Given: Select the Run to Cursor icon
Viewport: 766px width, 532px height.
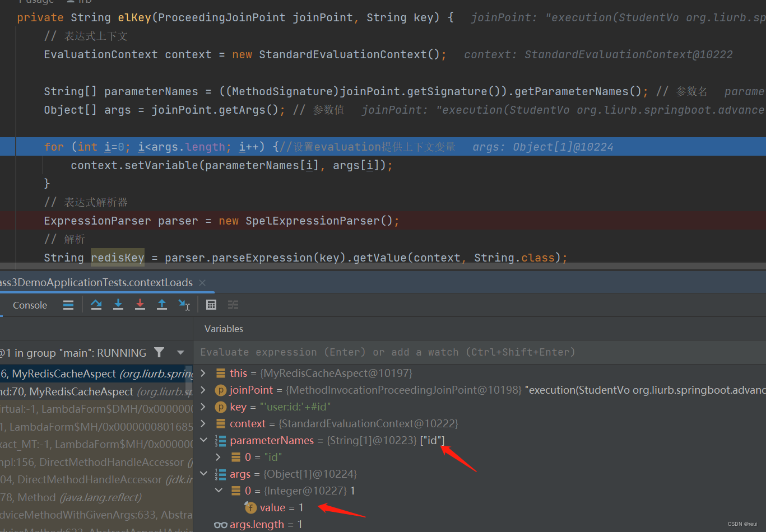Looking at the screenshot, I should coord(183,305).
